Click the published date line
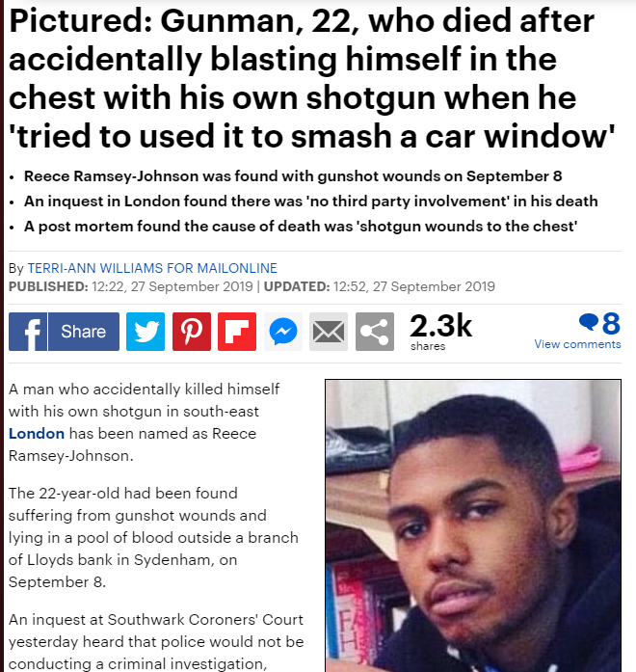636x672 pixels. point(252,286)
